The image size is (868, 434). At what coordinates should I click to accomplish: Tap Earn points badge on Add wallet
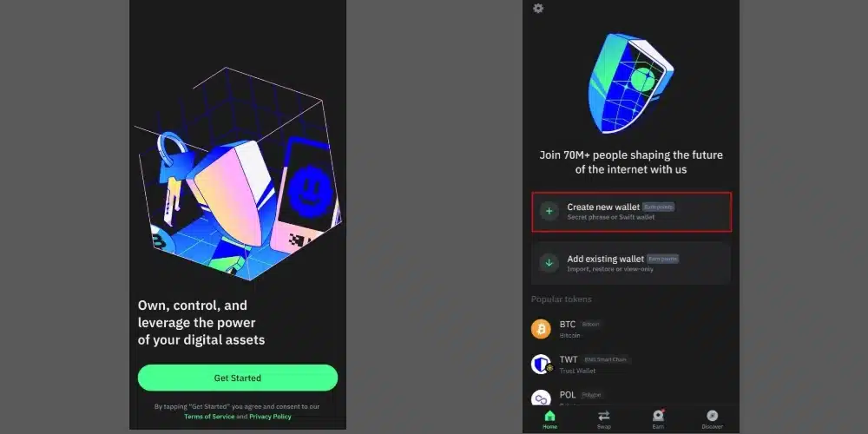662,259
